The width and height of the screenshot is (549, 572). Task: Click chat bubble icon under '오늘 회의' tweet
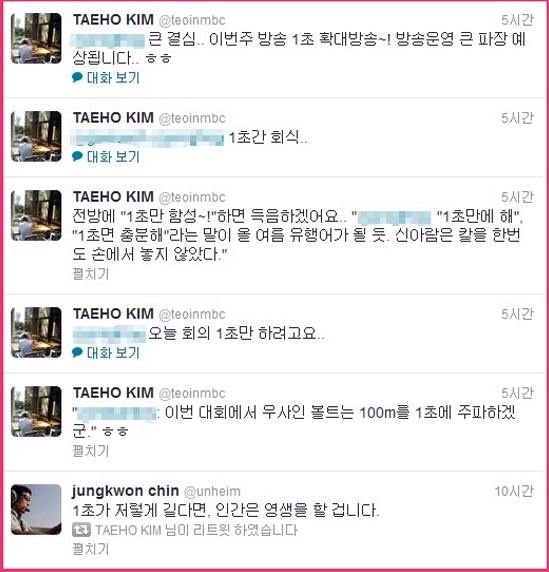[77, 352]
